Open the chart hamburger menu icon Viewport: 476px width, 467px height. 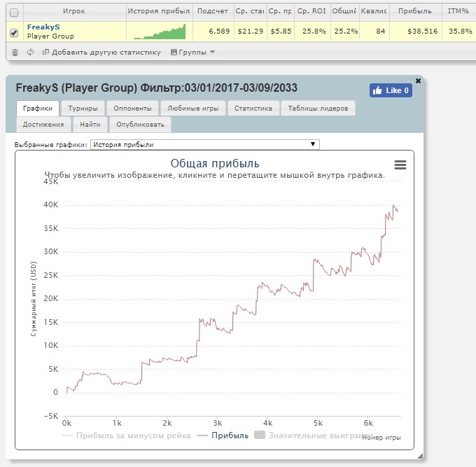[x=400, y=165]
